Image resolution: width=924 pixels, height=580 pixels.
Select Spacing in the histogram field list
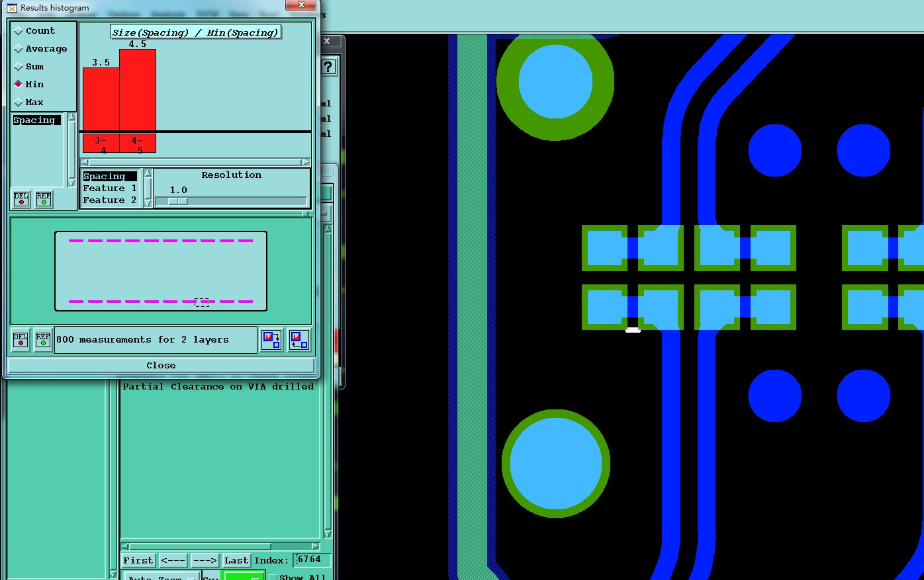[110, 177]
